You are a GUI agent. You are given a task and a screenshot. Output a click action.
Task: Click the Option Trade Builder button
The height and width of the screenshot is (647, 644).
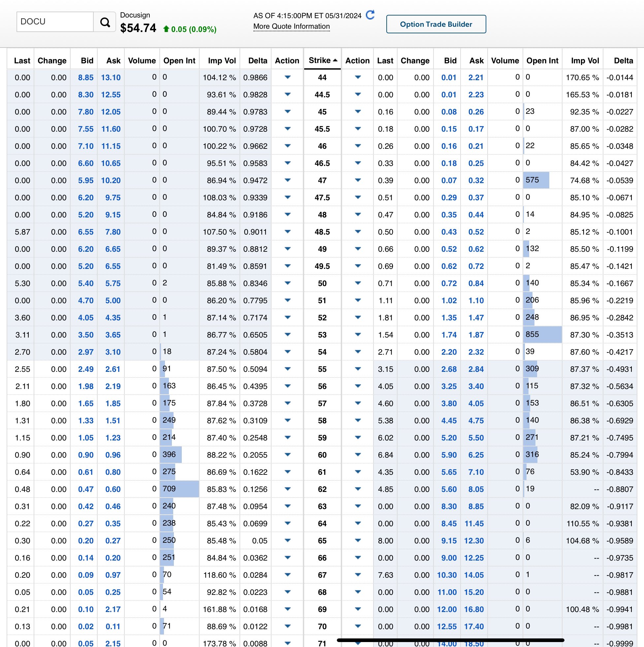(x=436, y=24)
